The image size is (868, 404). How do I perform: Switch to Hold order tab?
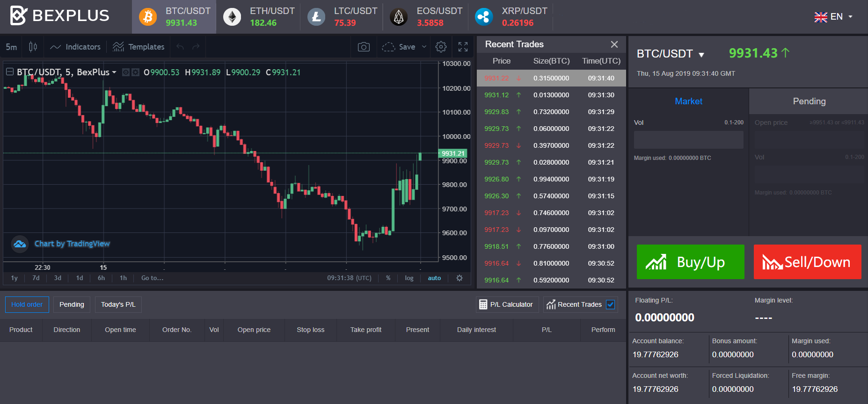(27, 304)
